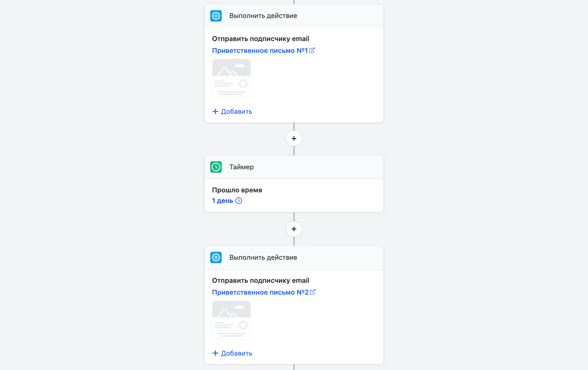Screen dimensions: 588x370
Task: Add step between first email and timer
Action: pyautogui.click(x=294, y=139)
